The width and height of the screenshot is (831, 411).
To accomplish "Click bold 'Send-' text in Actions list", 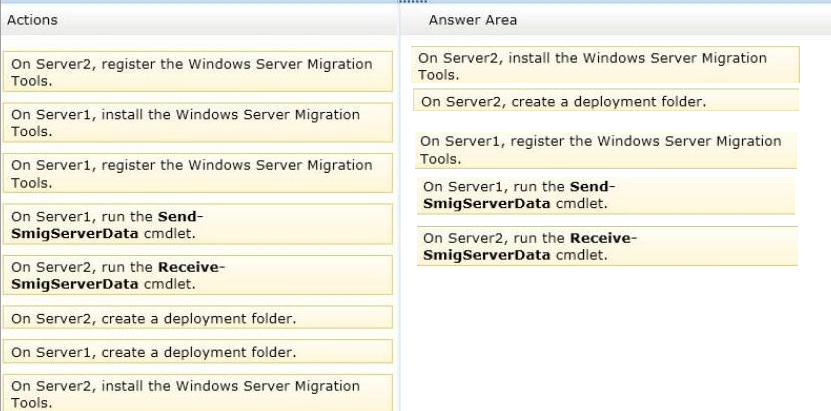I will tap(181, 216).
